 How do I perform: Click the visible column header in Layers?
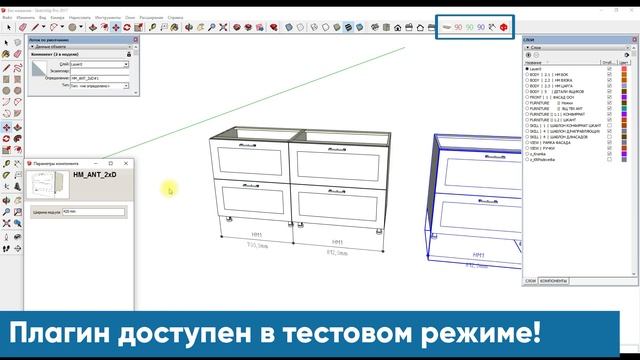pos(608,63)
